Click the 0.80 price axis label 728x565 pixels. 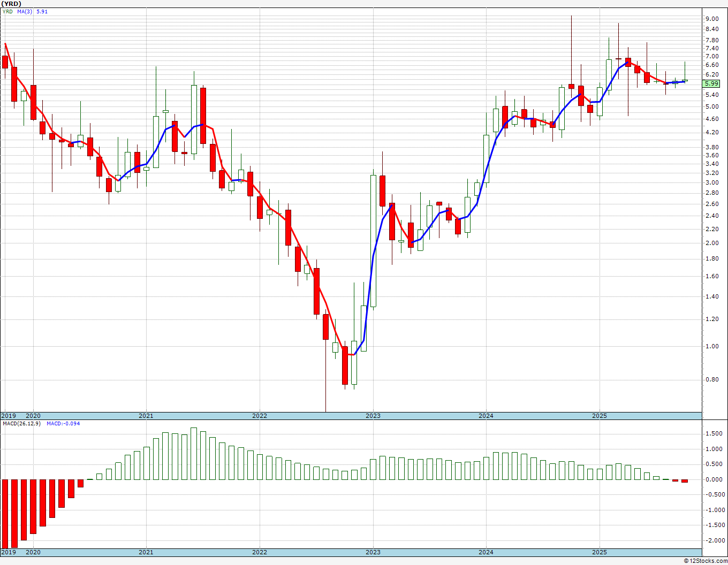(712, 380)
